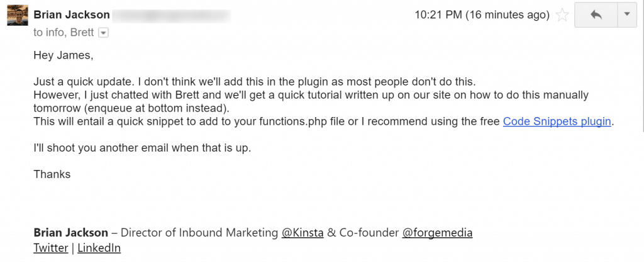Image resolution: width=644 pixels, height=265 pixels.
Task: Open the Code Snippets plugin link
Action: [x=557, y=121]
